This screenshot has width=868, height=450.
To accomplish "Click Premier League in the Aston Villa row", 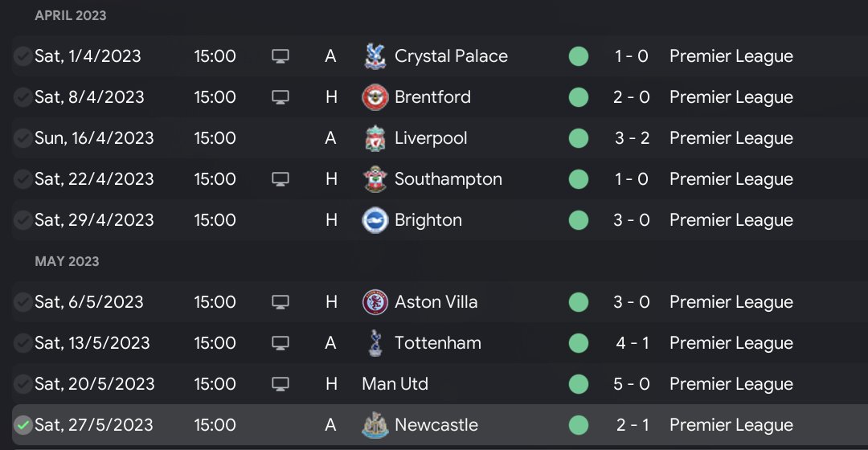I will (x=731, y=302).
